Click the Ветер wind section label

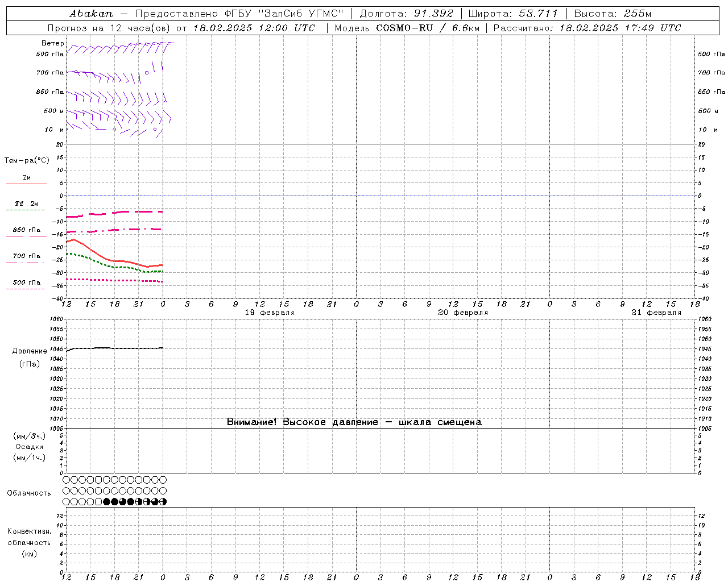click(53, 43)
